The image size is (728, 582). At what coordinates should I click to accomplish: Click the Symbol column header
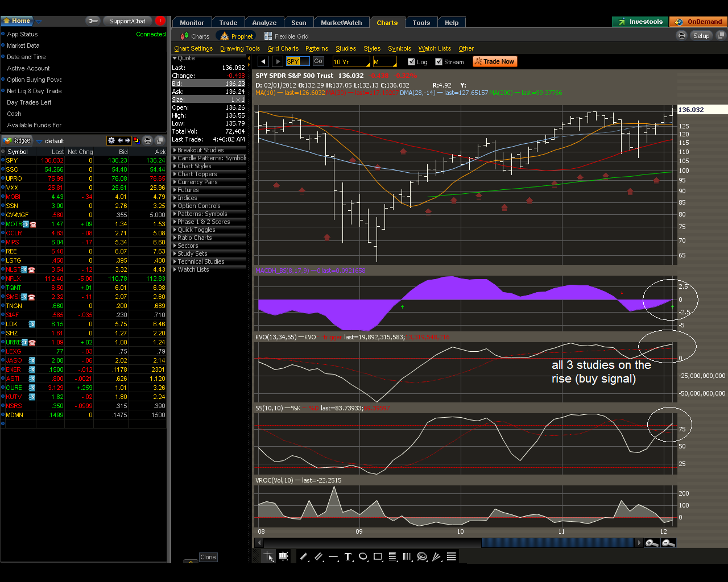18,152
